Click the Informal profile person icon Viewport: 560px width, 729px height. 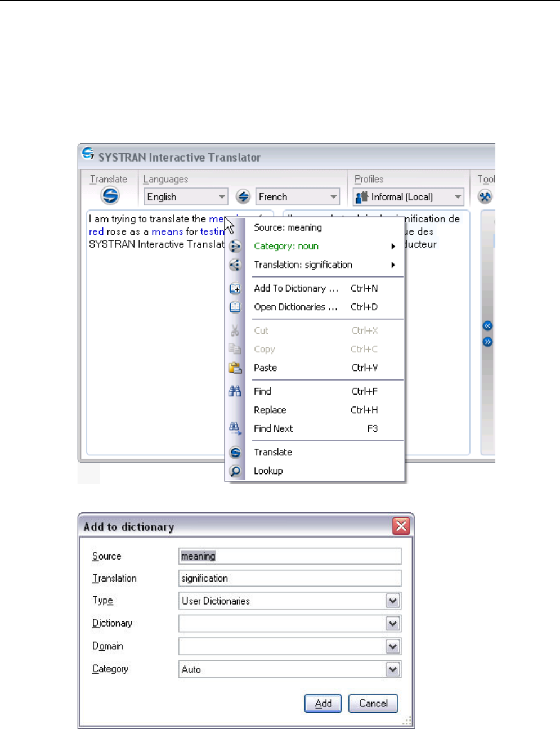click(362, 197)
